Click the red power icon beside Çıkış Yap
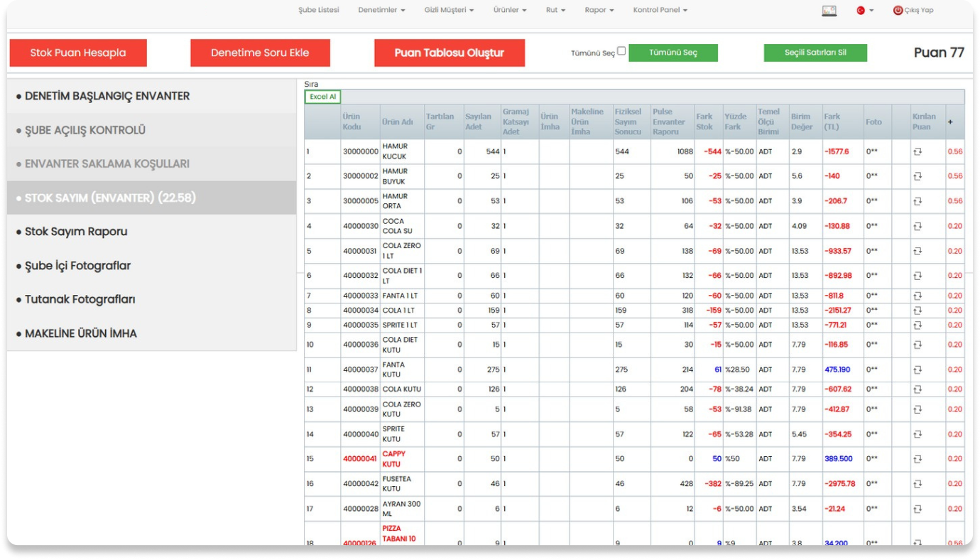Viewport: 980px width, 560px height. pos(898,11)
